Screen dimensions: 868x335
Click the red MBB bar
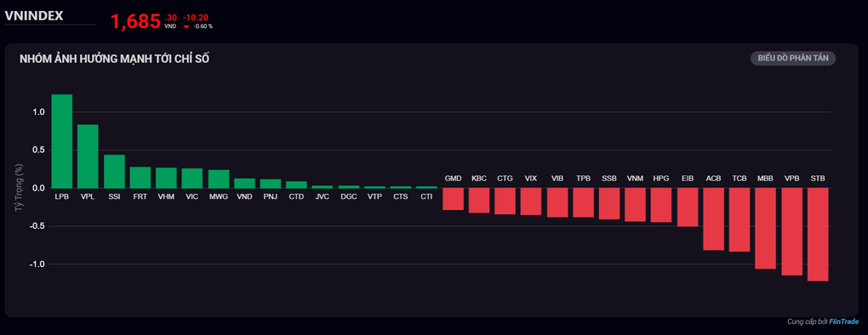pyautogui.click(x=766, y=229)
